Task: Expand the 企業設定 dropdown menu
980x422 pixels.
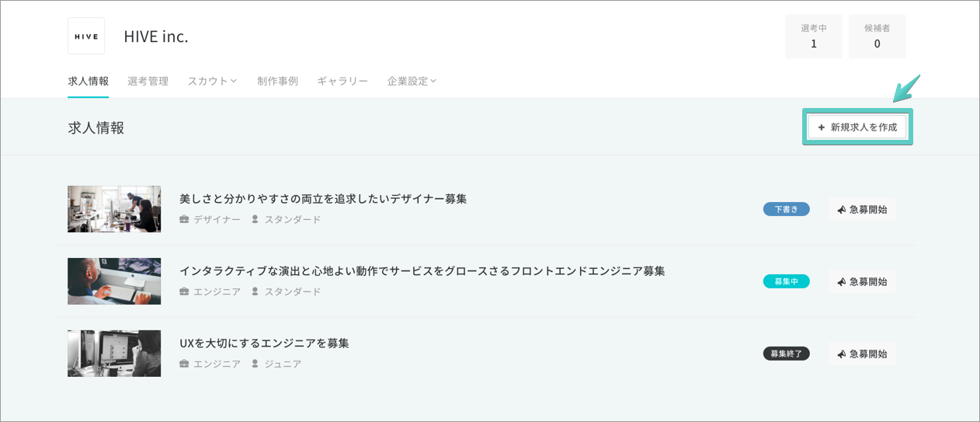Action: coord(412,81)
